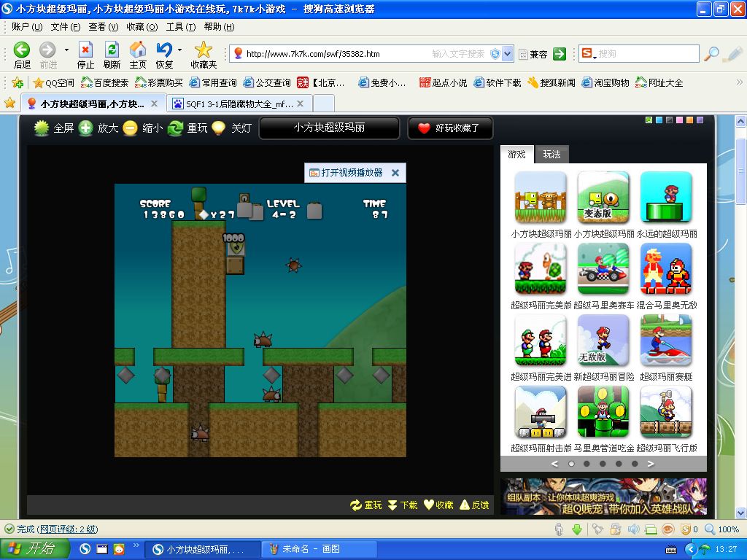This screenshot has height=560, width=747.
Task: Expand the bookmarks bar overflow chevron
Action: [740, 82]
